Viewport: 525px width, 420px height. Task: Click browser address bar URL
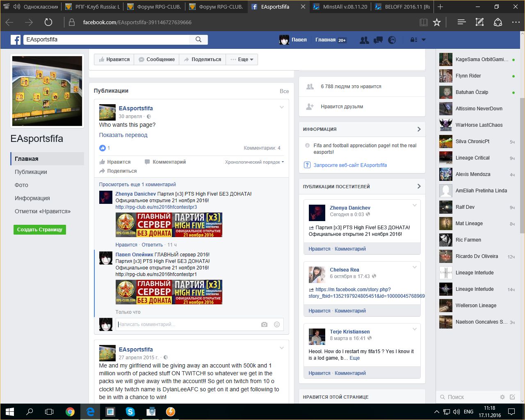click(x=137, y=22)
